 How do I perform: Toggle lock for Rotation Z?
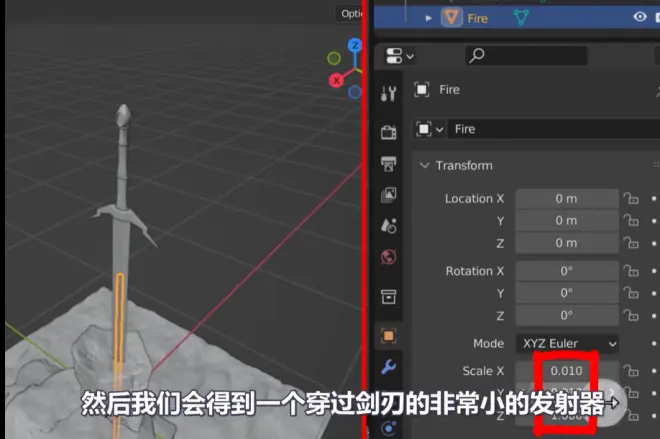pyautogui.click(x=631, y=315)
